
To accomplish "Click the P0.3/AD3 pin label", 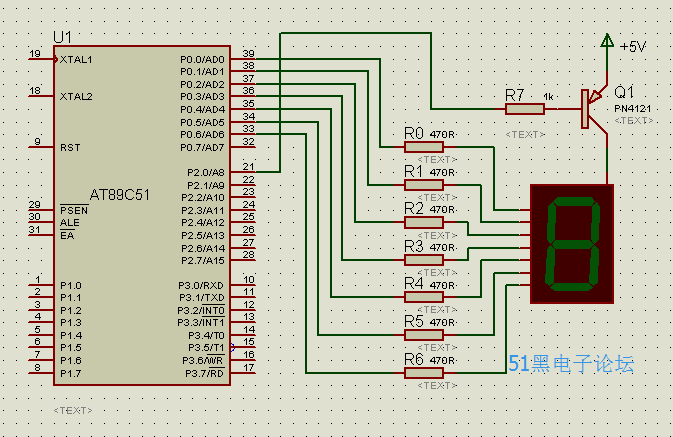I will tap(202, 97).
